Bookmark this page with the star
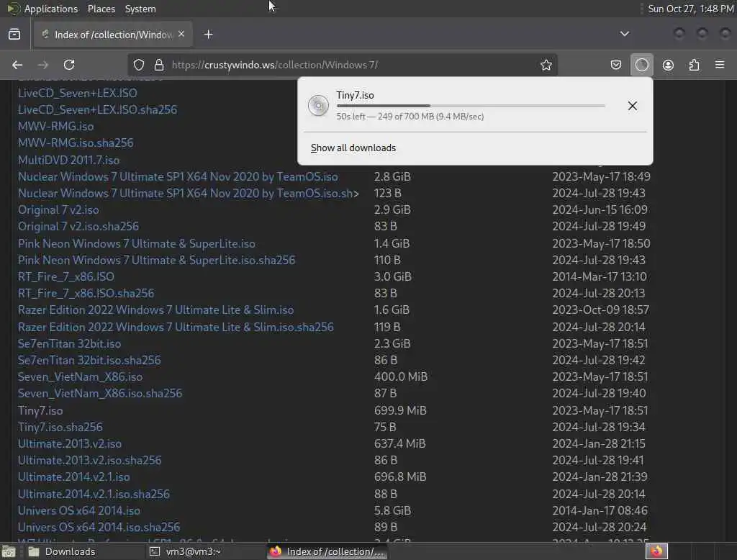The width and height of the screenshot is (737, 560). pos(546,65)
